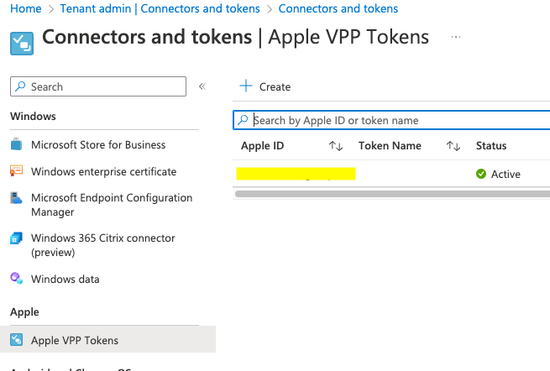Screen dimensions: 550x371
Task: Click the Windows data icon
Action: (x=16, y=279)
